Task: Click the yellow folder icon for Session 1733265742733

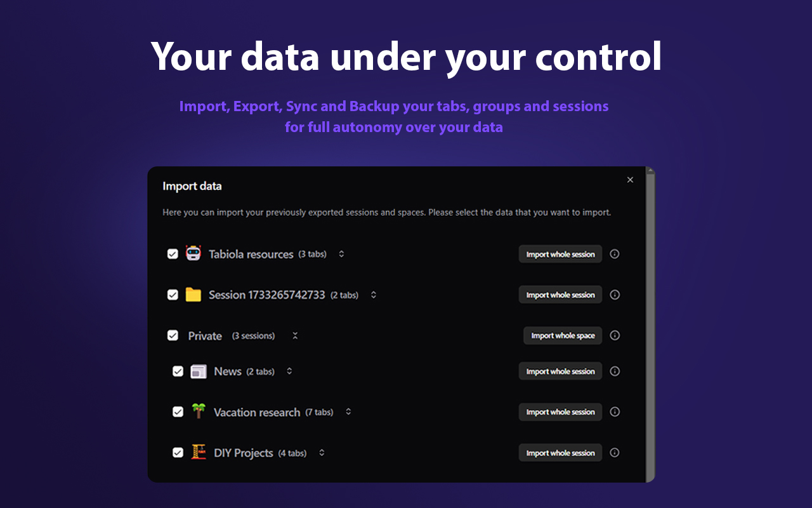Action: (x=193, y=295)
